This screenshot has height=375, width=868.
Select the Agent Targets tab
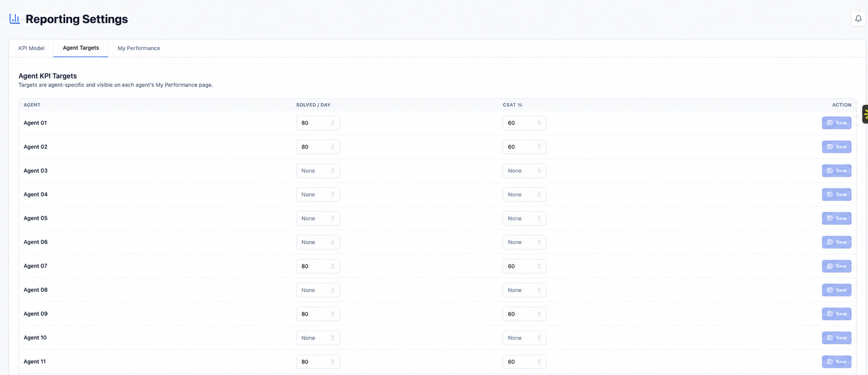pyautogui.click(x=81, y=48)
